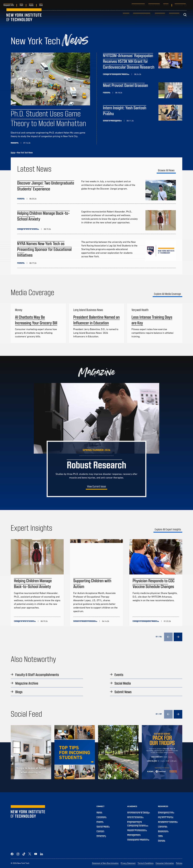Click the School of Health Professions tag
The height and width of the screenshot is (868, 193).
point(85,621)
